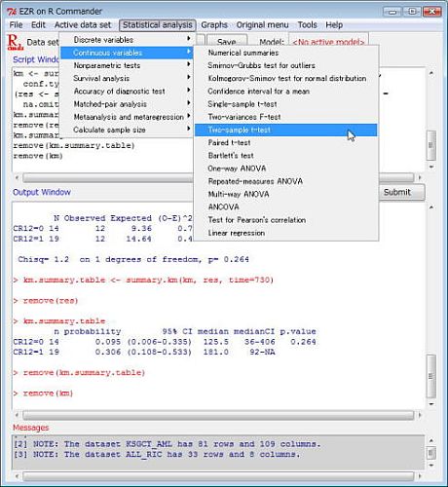This screenshot has height=487, width=448.
Task: Click the EZR title bar app icon
Action: [12, 12]
